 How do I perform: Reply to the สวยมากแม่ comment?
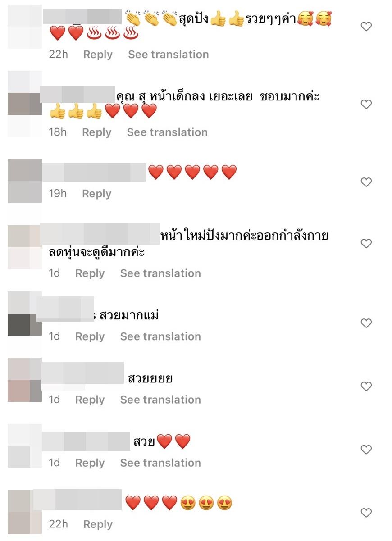(x=90, y=336)
